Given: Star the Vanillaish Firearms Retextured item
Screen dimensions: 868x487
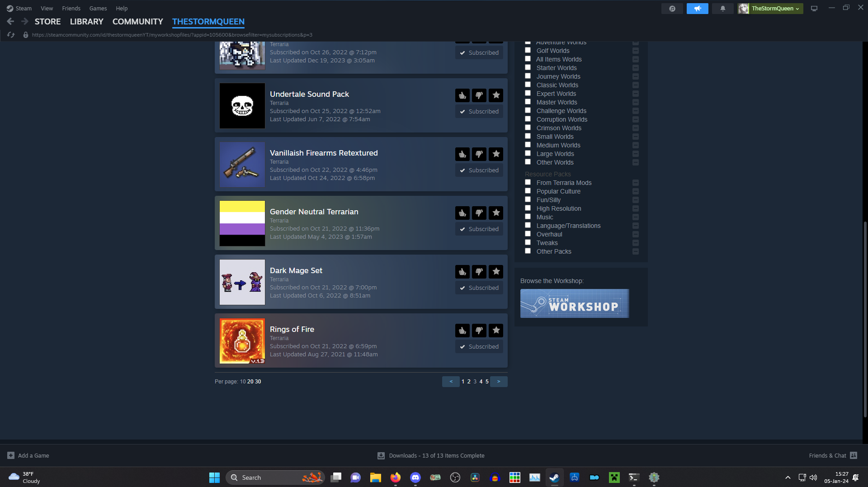Looking at the screenshot, I should coord(496,154).
